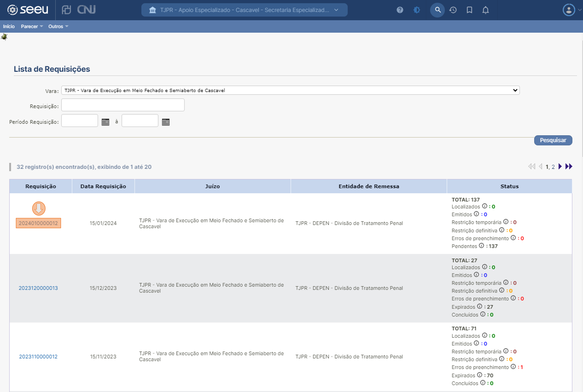Focus the period start date field
The height and width of the screenshot is (392, 583).
(80, 121)
